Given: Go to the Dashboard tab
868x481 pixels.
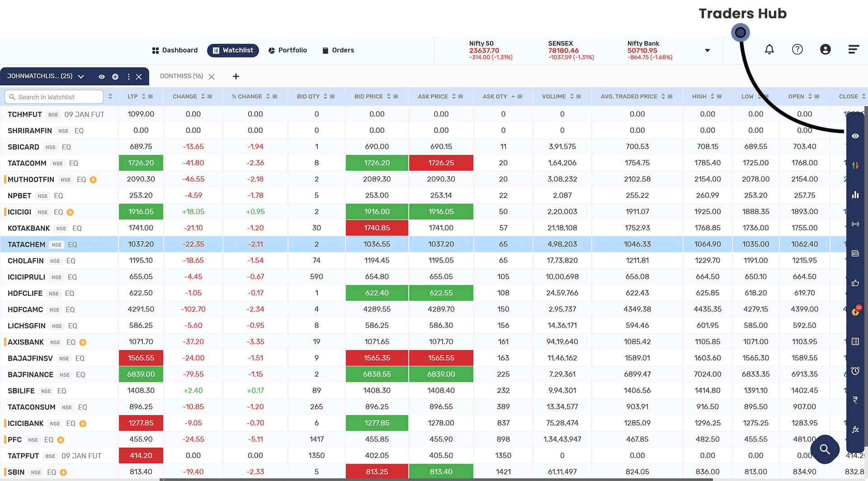Looking at the screenshot, I should (175, 50).
